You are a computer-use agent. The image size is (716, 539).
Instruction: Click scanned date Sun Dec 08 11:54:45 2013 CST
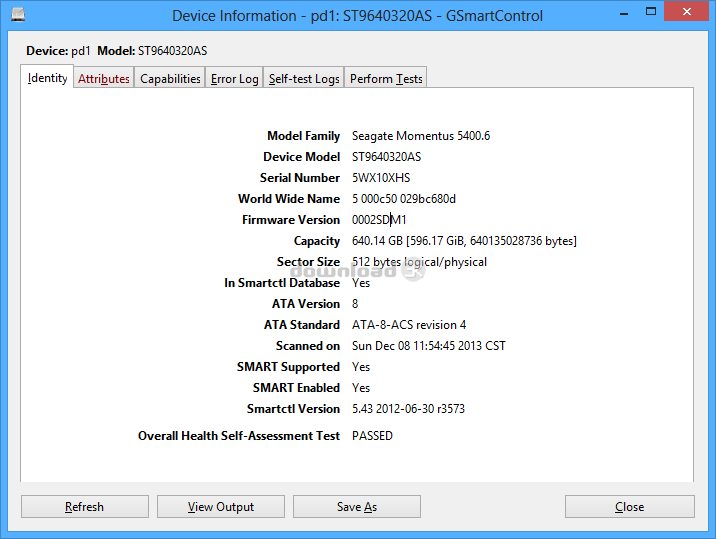(x=428, y=346)
